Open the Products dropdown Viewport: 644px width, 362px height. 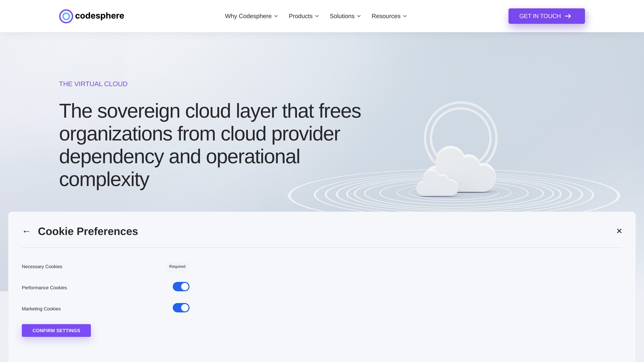pos(304,16)
